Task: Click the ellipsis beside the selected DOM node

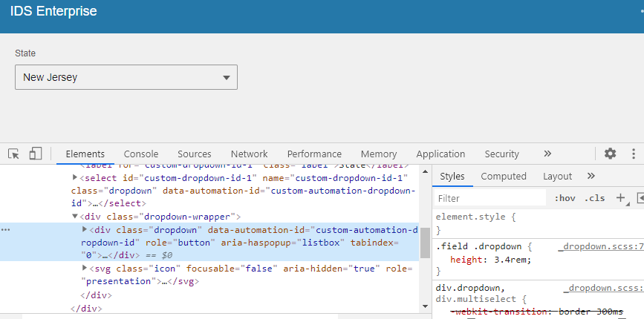Action: pyautogui.click(x=5, y=230)
